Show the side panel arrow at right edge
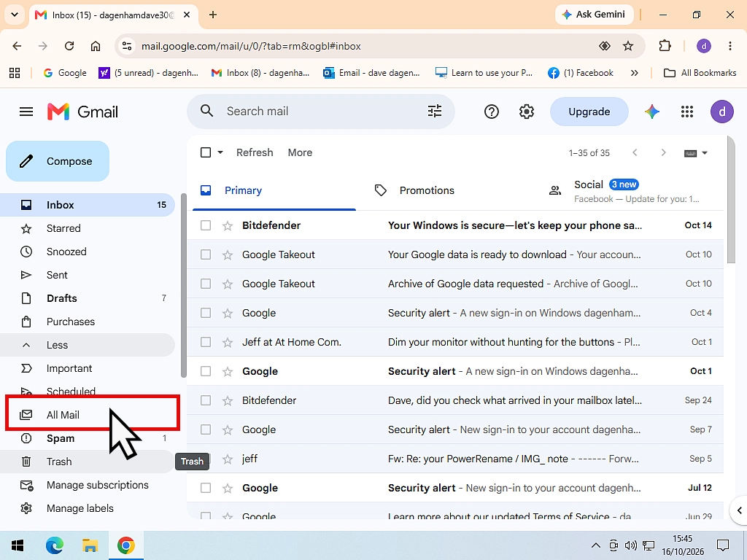Image resolution: width=747 pixels, height=560 pixels. [x=739, y=510]
